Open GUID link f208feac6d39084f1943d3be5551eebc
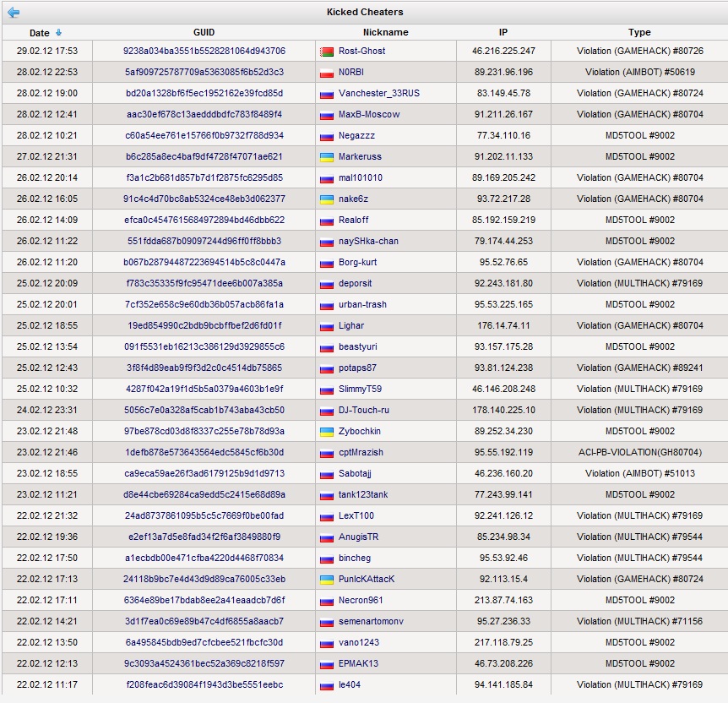Image resolution: width=728 pixels, height=703 pixels. pyautogui.click(x=204, y=684)
